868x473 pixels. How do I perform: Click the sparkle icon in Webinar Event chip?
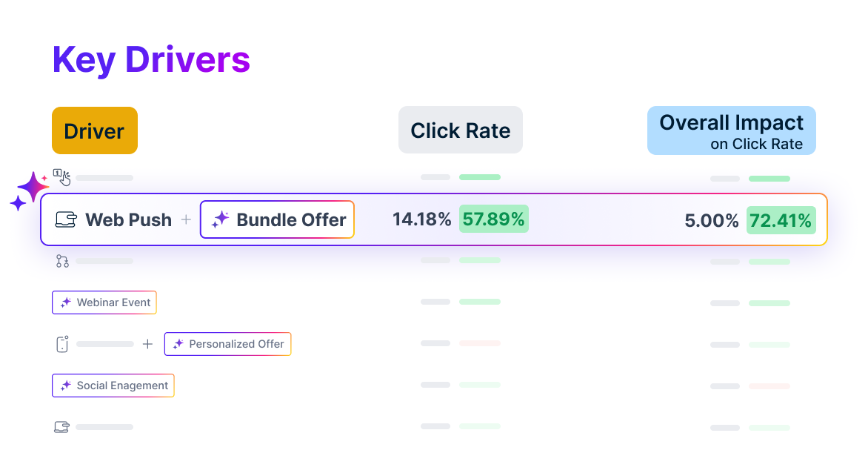click(x=66, y=302)
